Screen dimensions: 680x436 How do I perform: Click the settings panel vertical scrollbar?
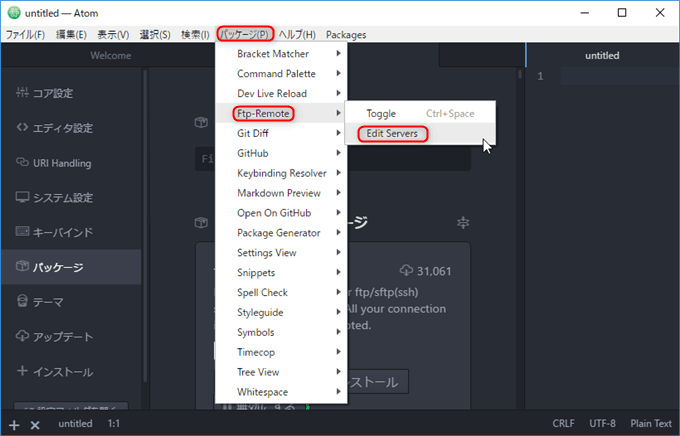tap(520, 75)
